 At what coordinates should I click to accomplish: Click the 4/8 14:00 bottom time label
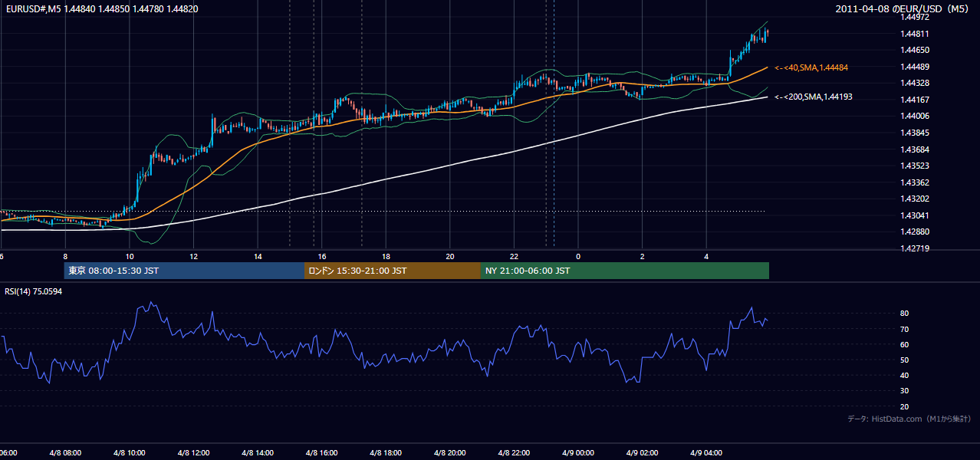(258, 453)
